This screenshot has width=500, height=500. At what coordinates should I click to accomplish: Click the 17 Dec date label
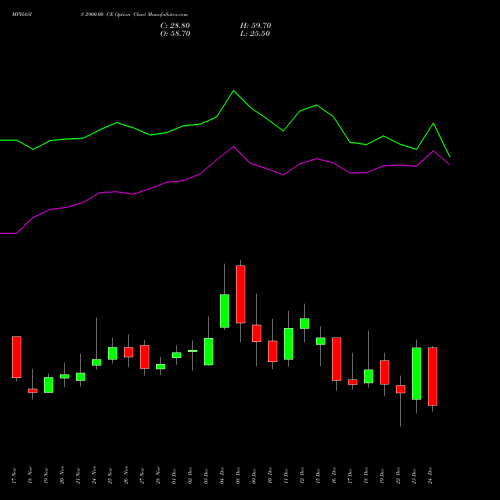tap(350, 476)
